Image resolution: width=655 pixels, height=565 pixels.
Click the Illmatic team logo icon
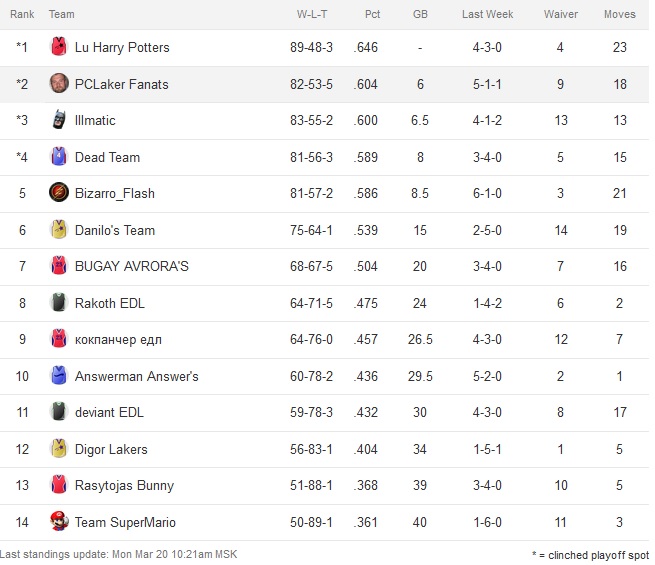click(x=58, y=120)
